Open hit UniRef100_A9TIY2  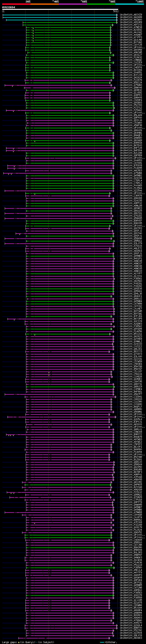(x=131, y=25)
